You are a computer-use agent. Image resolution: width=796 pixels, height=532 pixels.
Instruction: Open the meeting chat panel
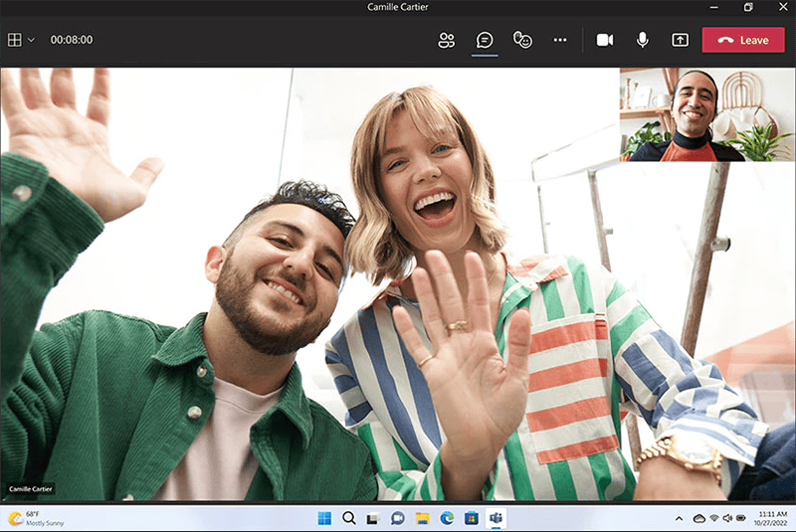[485, 40]
